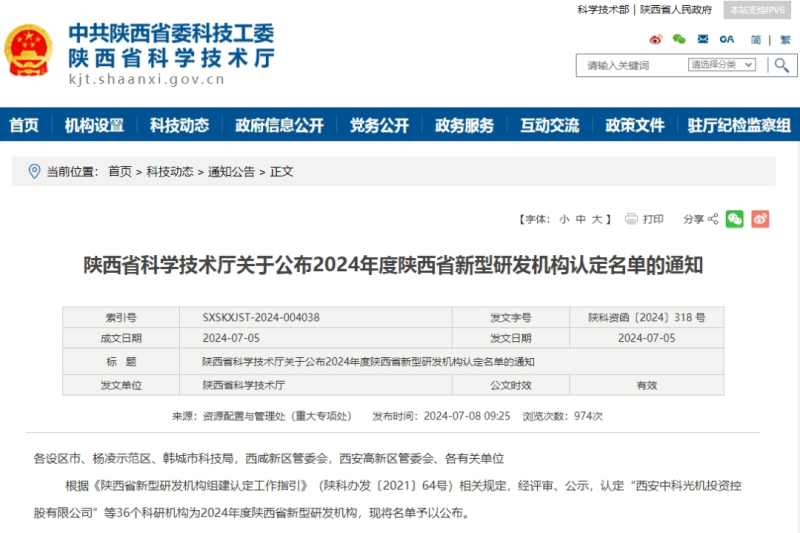Open the 机构设置 navigation menu
800x533 pixels.
point(94,126)
